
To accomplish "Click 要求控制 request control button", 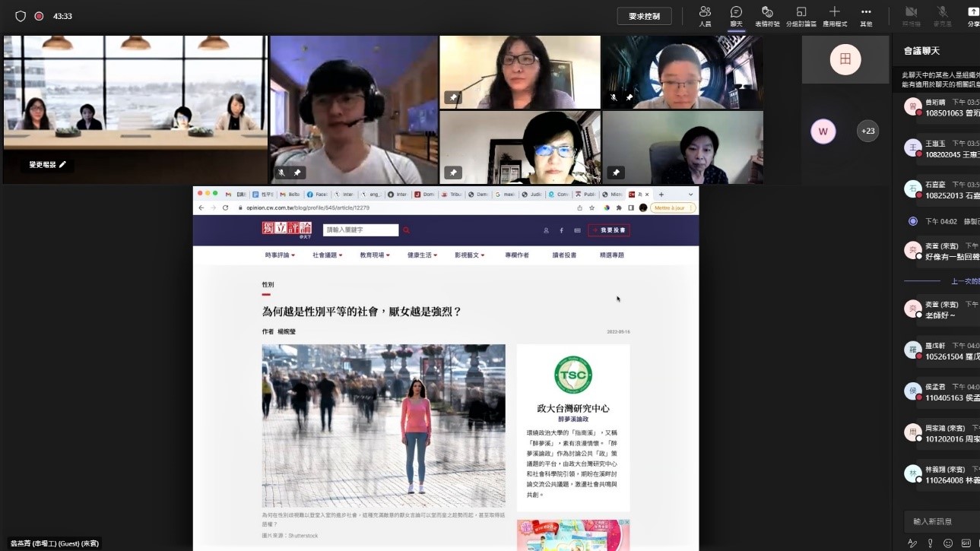I will [645, 16].
